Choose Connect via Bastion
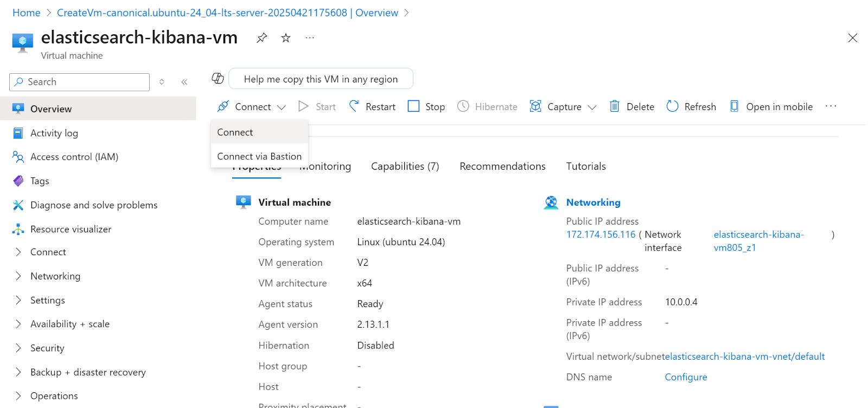 point(259,156)
